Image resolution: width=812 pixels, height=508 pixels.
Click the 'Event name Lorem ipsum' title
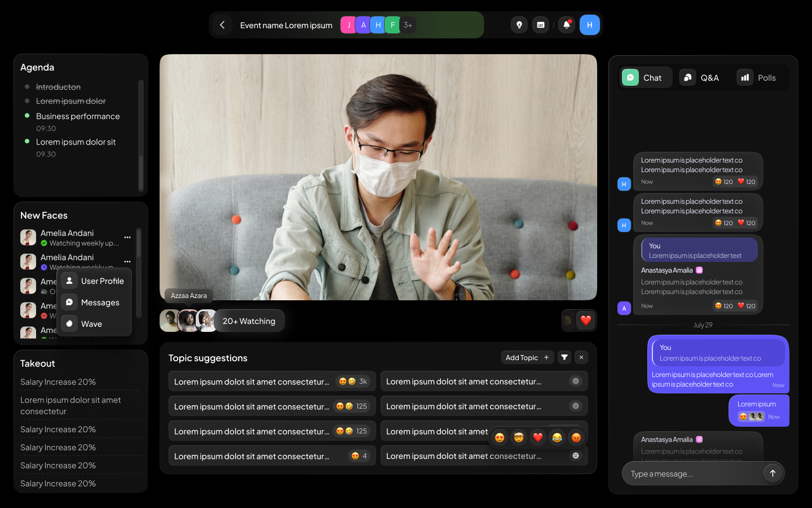pos(286,25)
